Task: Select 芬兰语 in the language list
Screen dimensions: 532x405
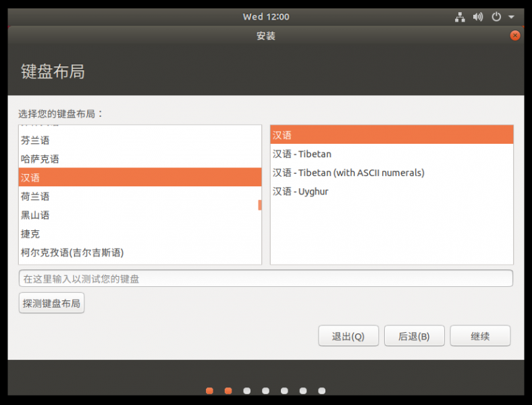Action: [x=35, y=140]
